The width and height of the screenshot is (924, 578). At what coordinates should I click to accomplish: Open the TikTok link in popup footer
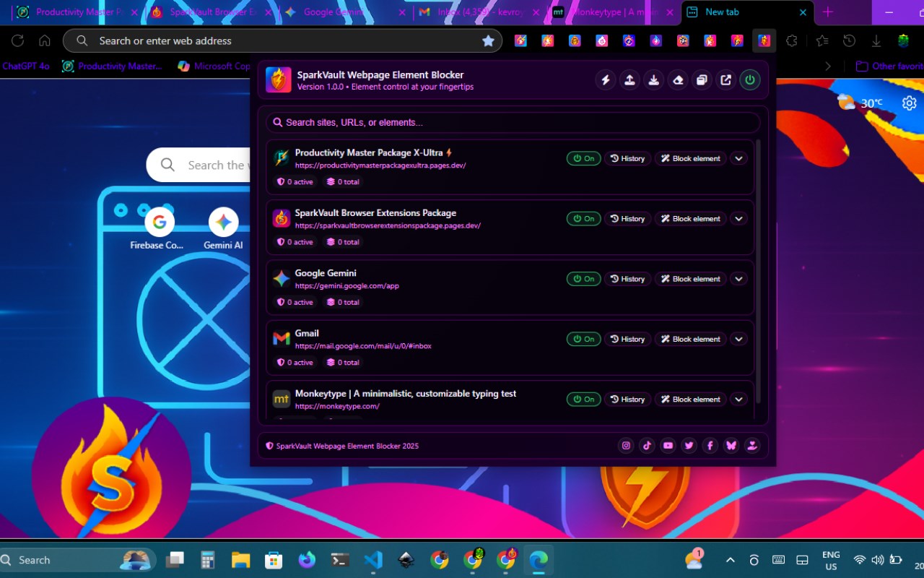(647, 446)
